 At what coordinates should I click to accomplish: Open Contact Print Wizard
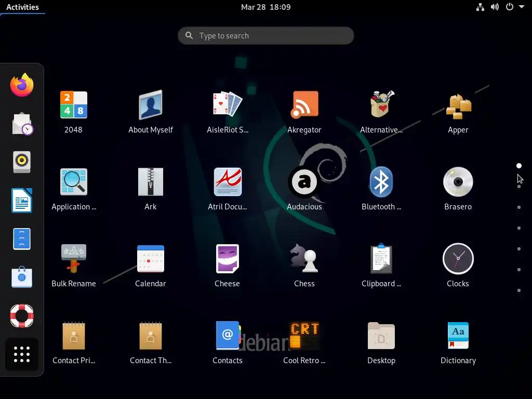[x=74, y=336]
